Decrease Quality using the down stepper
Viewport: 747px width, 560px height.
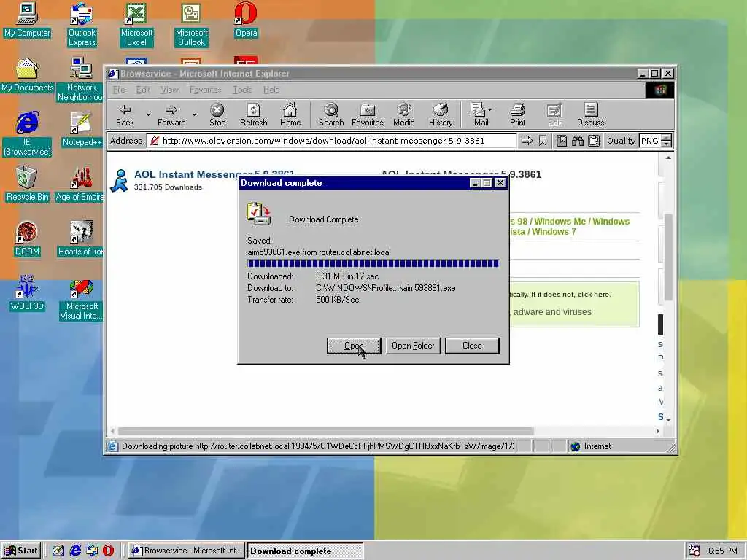pos(667,144)
